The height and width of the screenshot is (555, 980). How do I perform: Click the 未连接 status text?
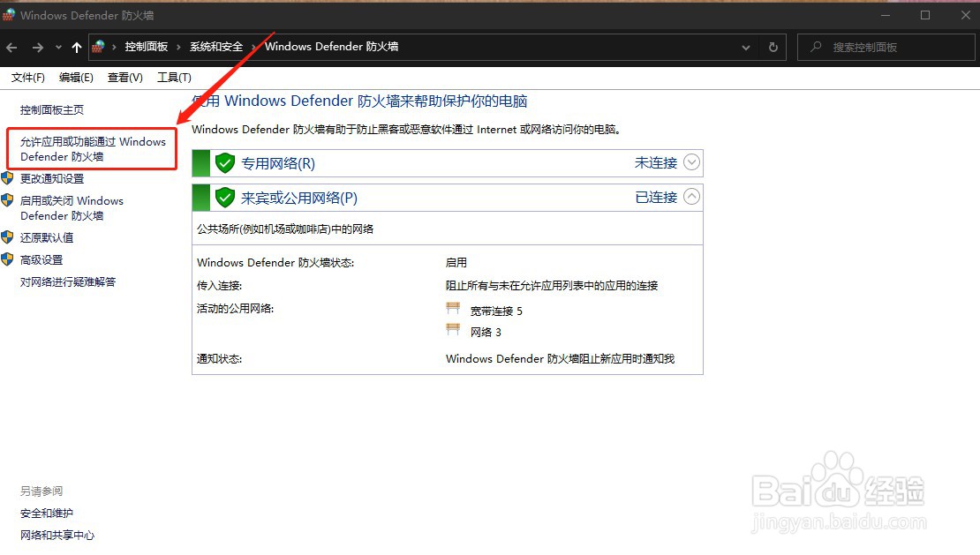pos(656,163)
